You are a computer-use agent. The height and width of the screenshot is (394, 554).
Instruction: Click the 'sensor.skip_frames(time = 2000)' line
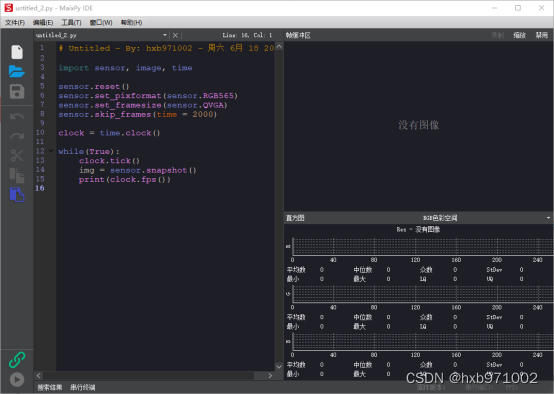coord(137,114)
